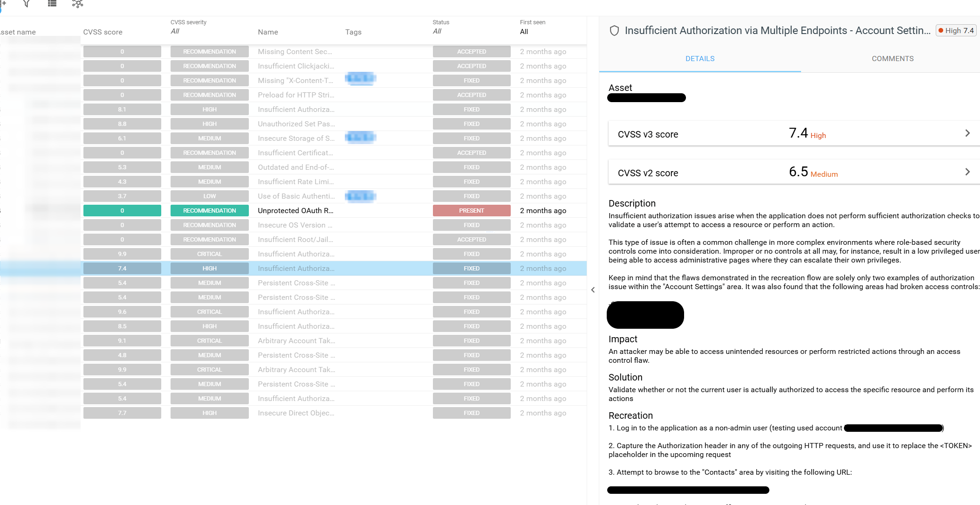Viewport: 980px width, 505px height.
Task: Open the Status filter dropdown
Action: coord(437,31)
